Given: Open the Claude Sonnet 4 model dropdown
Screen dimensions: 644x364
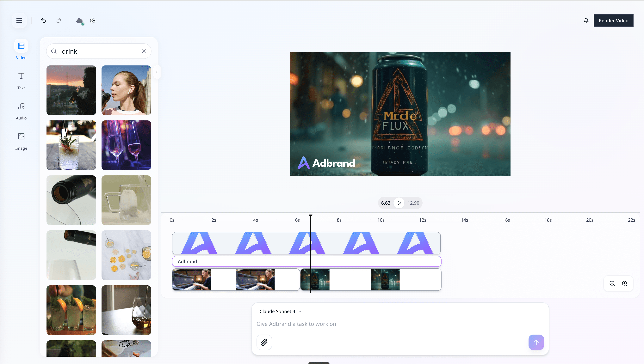Looking at the screenshot, I should (x=280, y=312).
